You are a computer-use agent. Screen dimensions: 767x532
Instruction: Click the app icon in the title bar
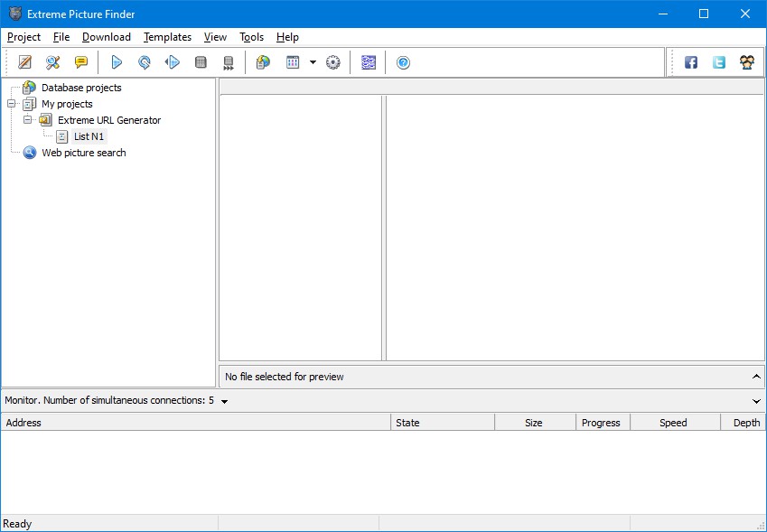pyautogui.click(x=15, y=14)
